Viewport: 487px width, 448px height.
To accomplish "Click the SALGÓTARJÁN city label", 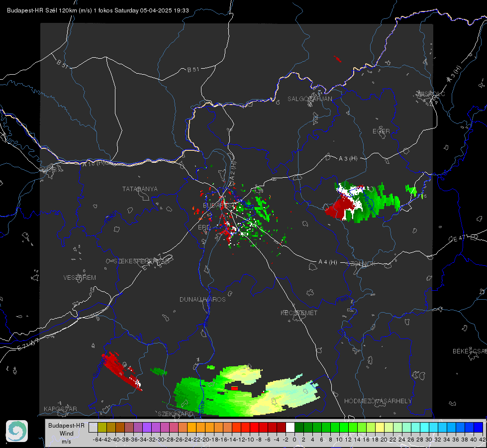I will pyautogui.click(x=309, y=99).
